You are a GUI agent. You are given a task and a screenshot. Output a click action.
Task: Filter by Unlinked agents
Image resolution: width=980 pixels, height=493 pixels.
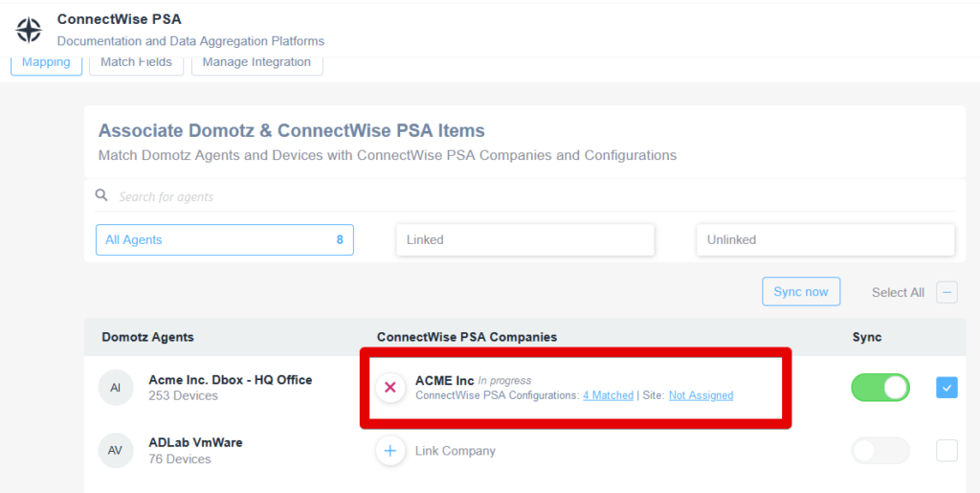click(x=826, y=240)
